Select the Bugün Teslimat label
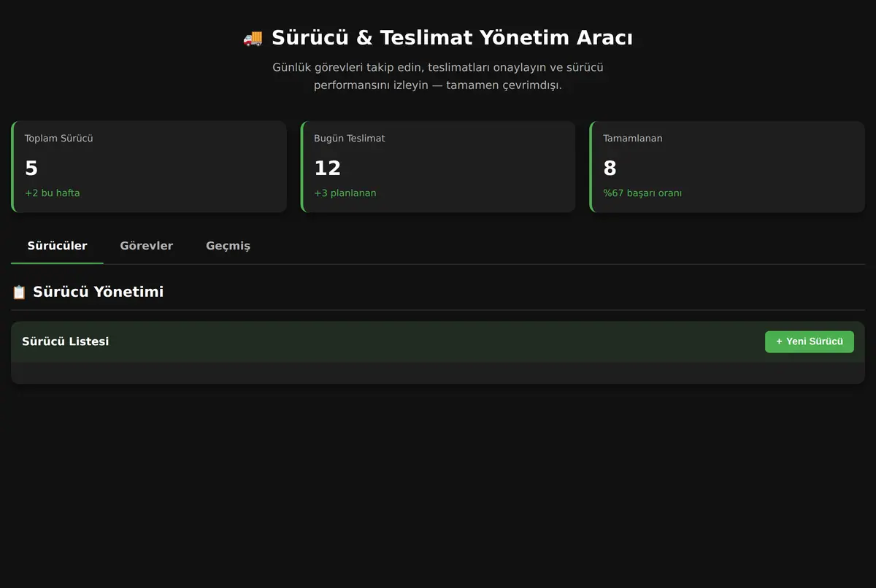 [x=350, y=138]
